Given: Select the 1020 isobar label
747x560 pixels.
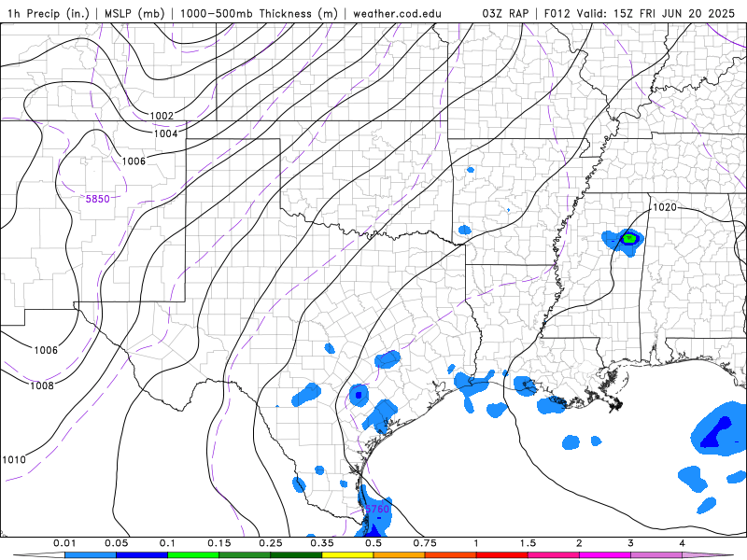Looking at the screenshot, I should point(665,207).
